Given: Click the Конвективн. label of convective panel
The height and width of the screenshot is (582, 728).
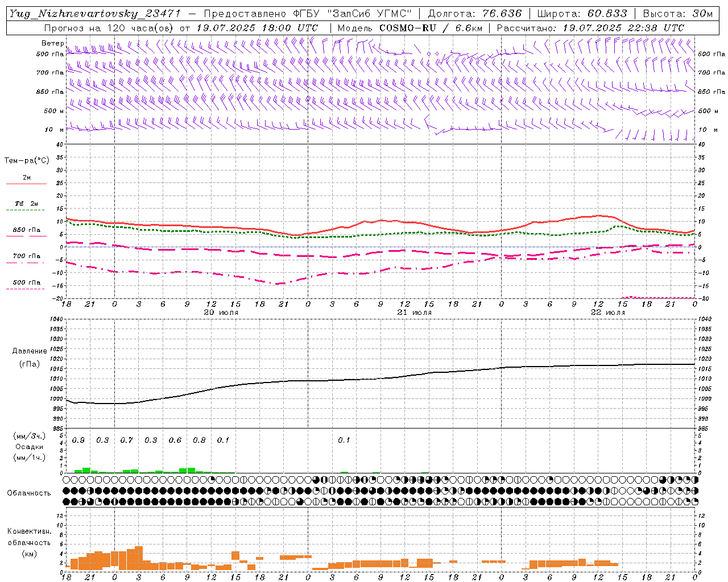Looking at the screenshot, I should [29, 531].
